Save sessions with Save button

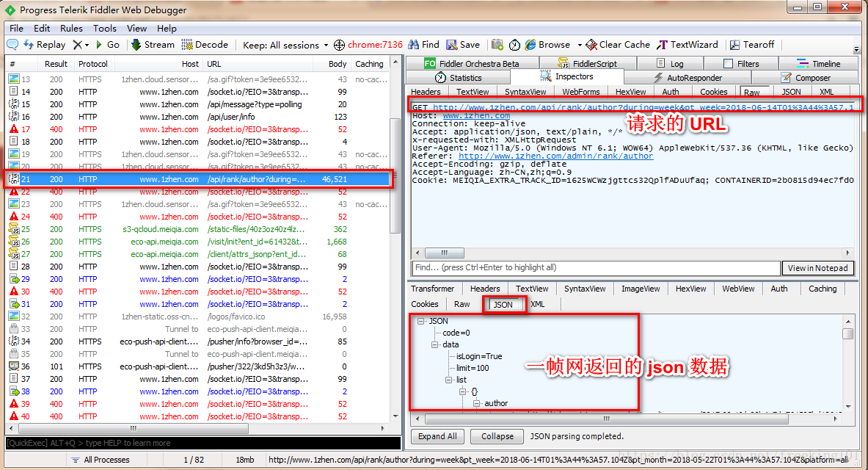click(x=463, y=44)
